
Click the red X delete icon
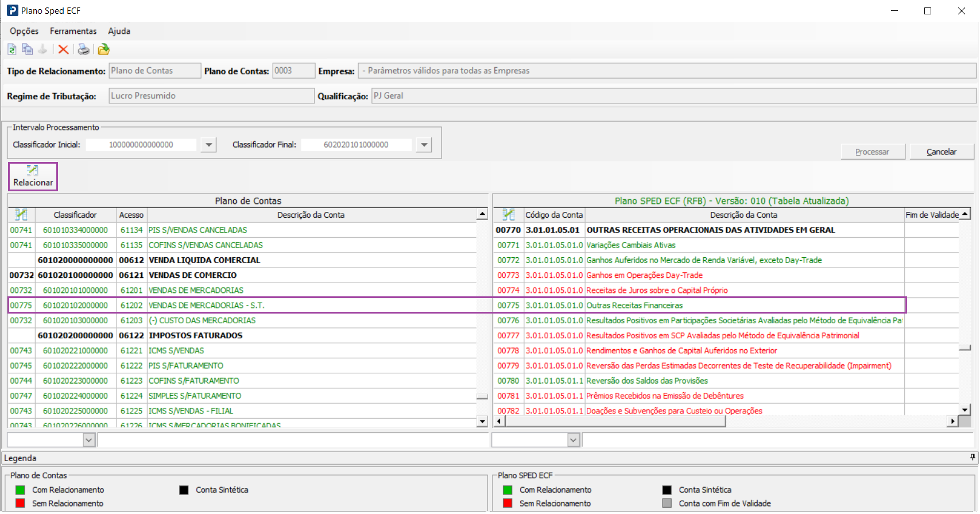pos(63,49)
